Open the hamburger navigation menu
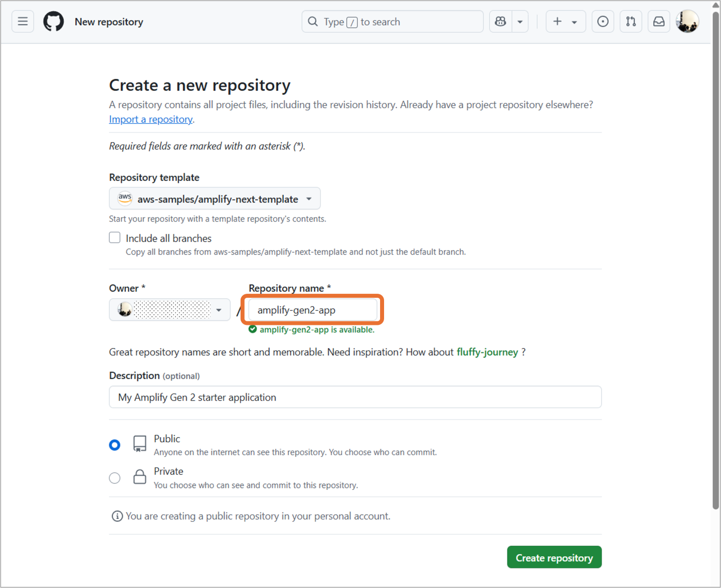Screen dimensions: 721x588 (x=23, y=22)
